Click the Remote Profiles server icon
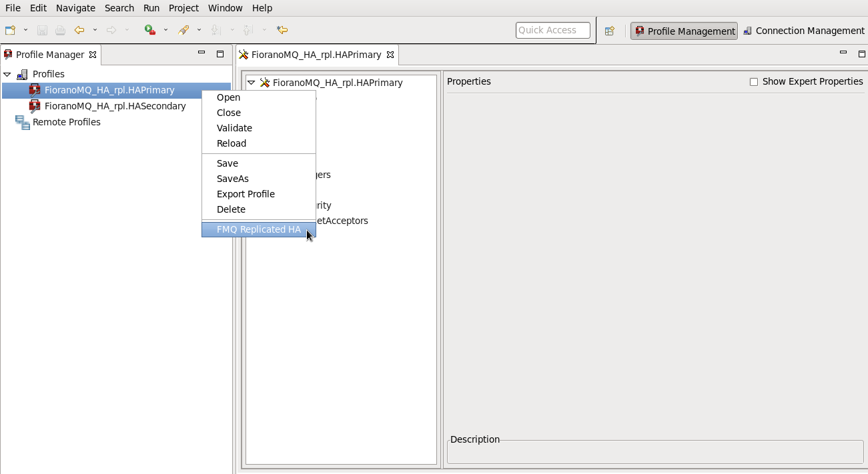Viewport: 868px width, 474px height. click(23, 122)
